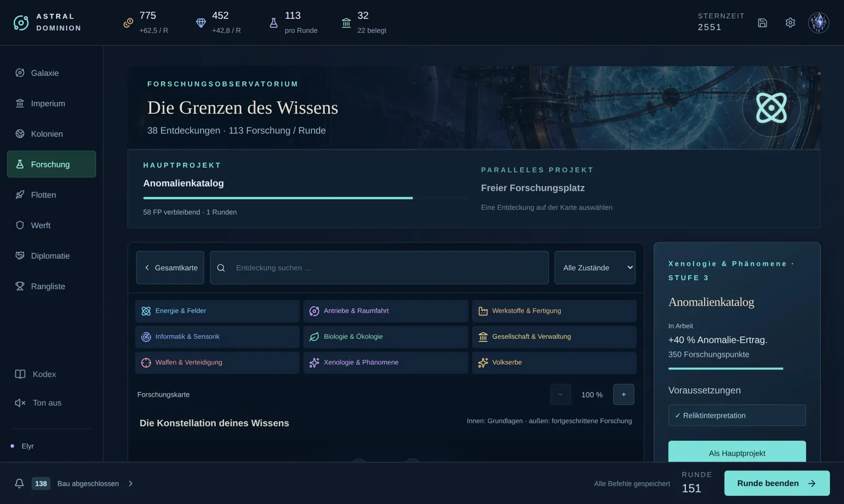844x504 pixels.
Task: Filter by Antriebe & Raumfahrt
Action: (386, 311)
